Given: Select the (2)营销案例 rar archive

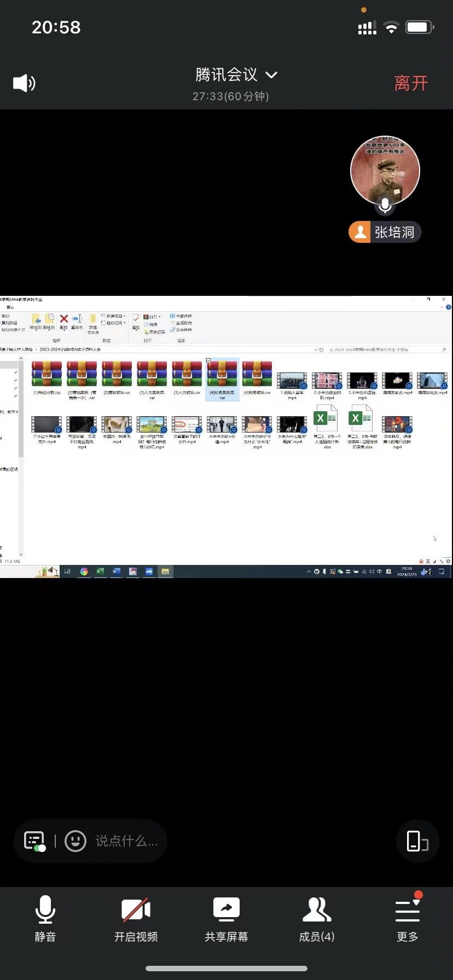Looking at the screenshot, I should coord(82,381).
